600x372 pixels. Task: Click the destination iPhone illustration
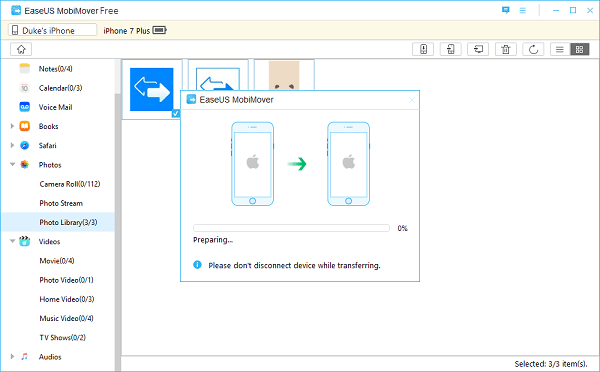[x=349, y=164]
